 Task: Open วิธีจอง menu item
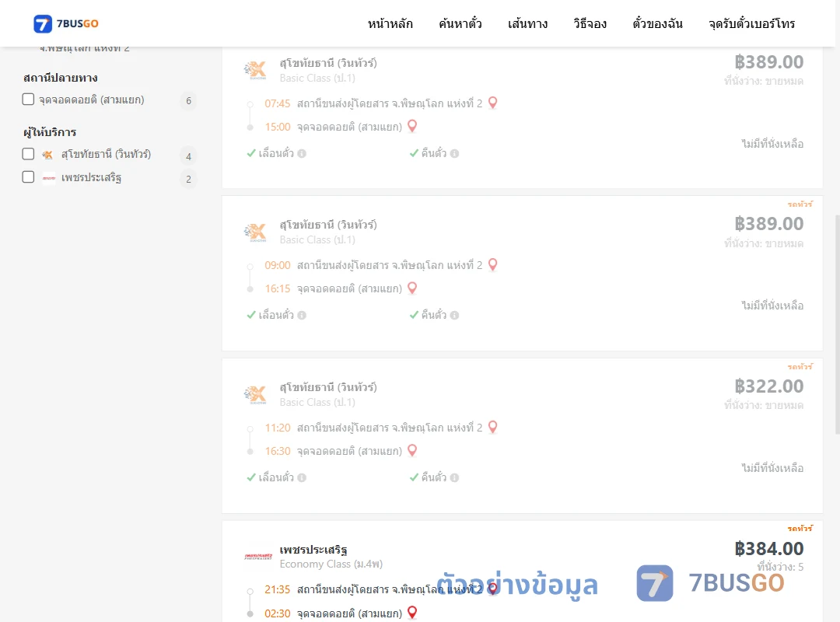click(590, 23)
